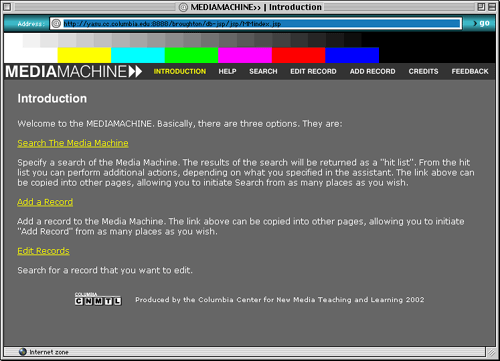Open the FEEDBACK page
Screen dimensions: 500x361
tap(470, 71)
